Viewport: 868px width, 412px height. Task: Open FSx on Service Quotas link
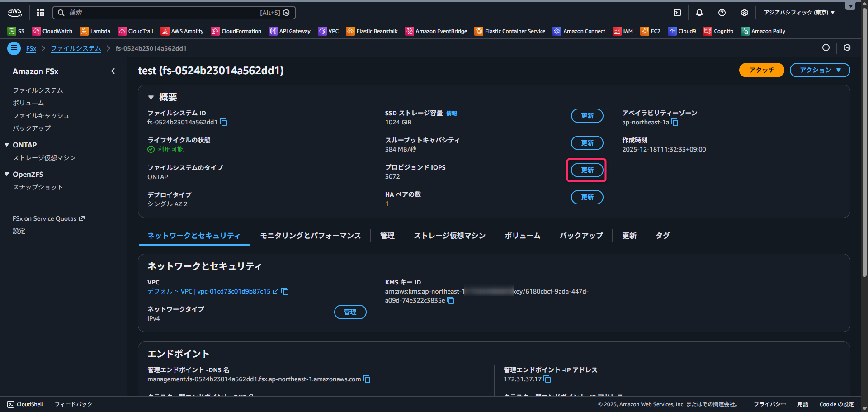point(48,218)
